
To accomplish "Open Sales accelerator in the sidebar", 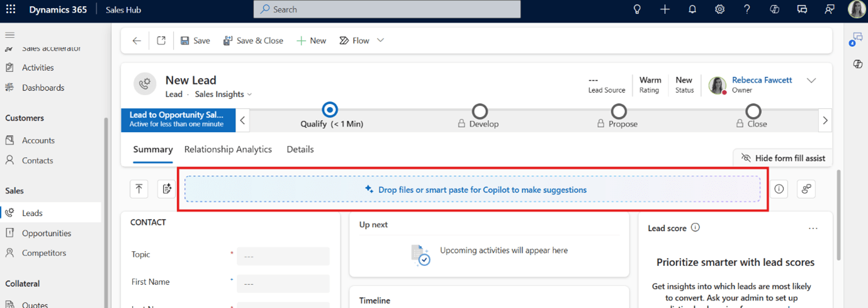I will (51, 49).
